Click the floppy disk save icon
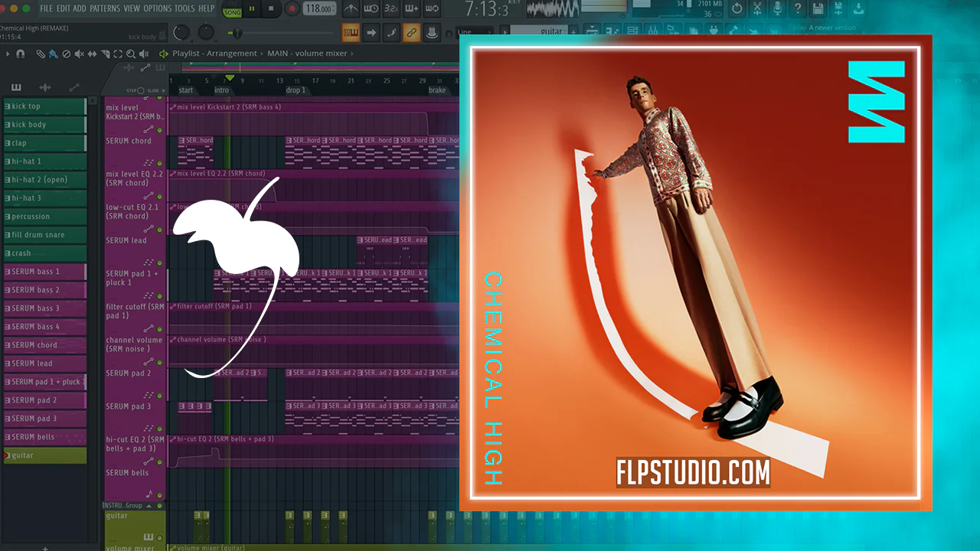This screenshot has height=551, width=980. tap(818, 8)
